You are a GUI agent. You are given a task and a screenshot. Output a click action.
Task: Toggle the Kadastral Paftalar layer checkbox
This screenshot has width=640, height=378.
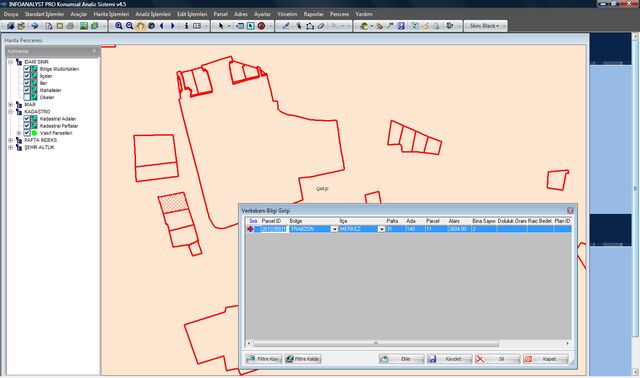27,126
